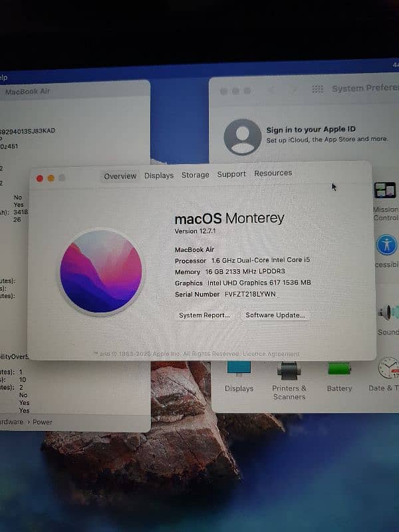
Task: Click the Version 12.7.1 text
Action: [x=195, y=231]
